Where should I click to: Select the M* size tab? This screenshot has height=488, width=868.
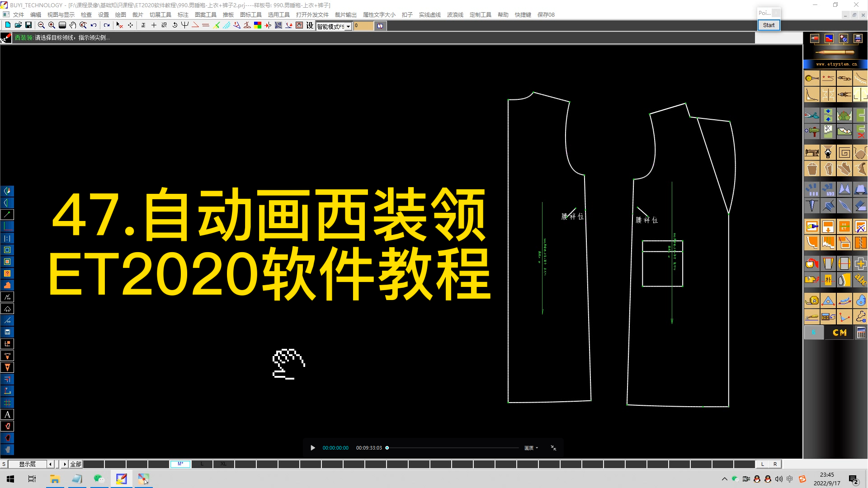click(180, 464)
